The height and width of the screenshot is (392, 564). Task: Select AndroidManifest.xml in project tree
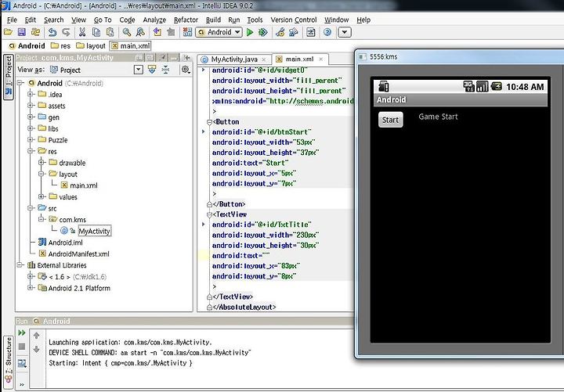74,254
